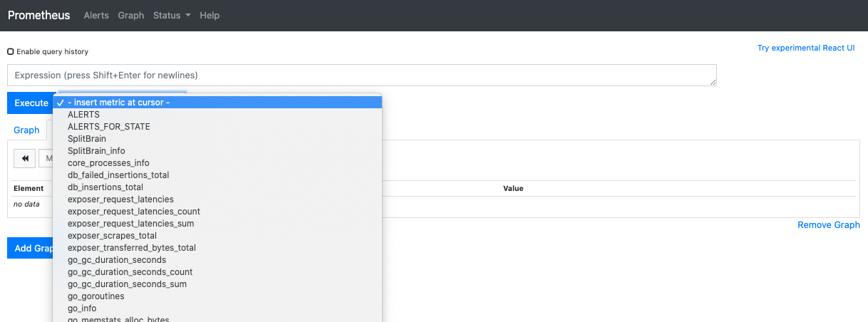
Task: Click the rewind double-arrow time button
Action: (x=24, y=158)
